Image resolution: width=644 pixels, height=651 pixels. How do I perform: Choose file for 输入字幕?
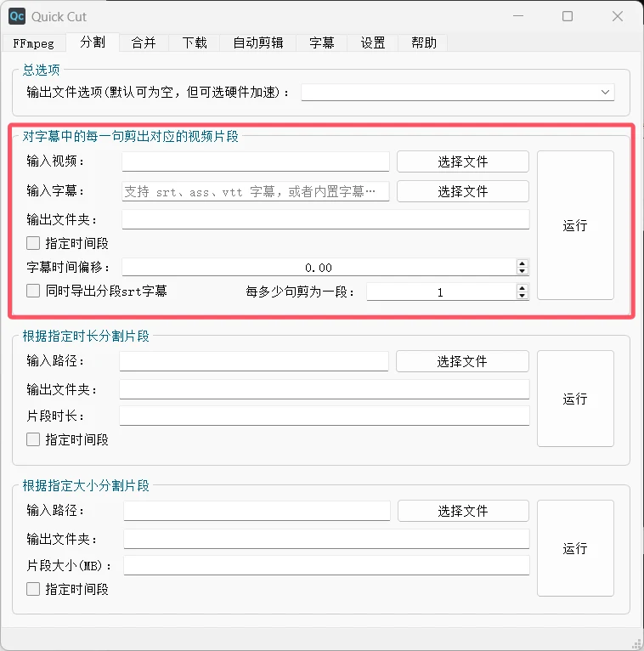(x=463, y=191)
